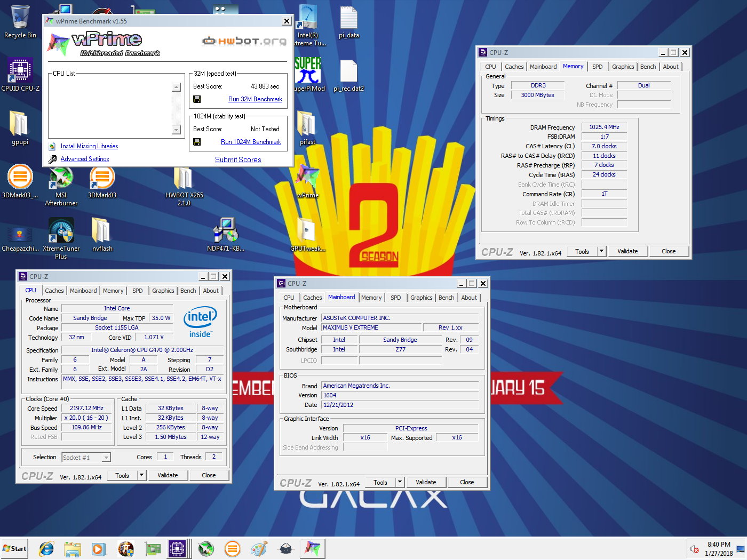Click the HWBOT.org logo in wPrime
Screen dimensions: 747x560
coord(244,41)
